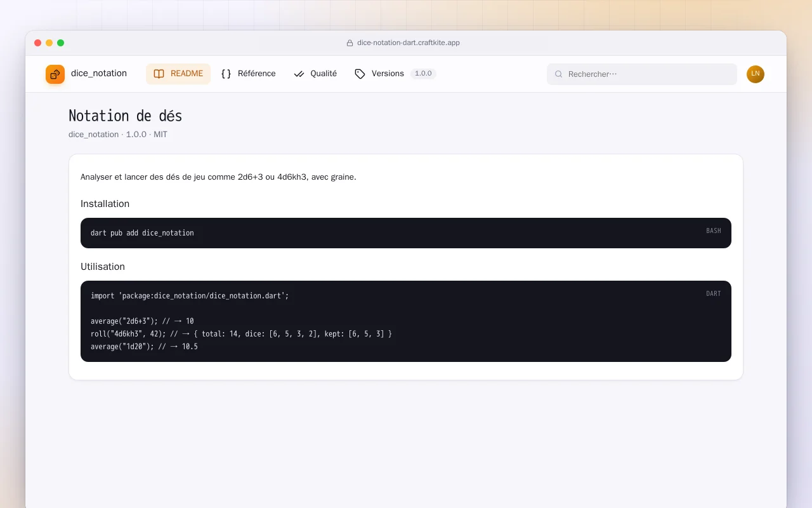Minimize the window with the yellow button
The height and width of the screenshot is (508, 812).
49,43
